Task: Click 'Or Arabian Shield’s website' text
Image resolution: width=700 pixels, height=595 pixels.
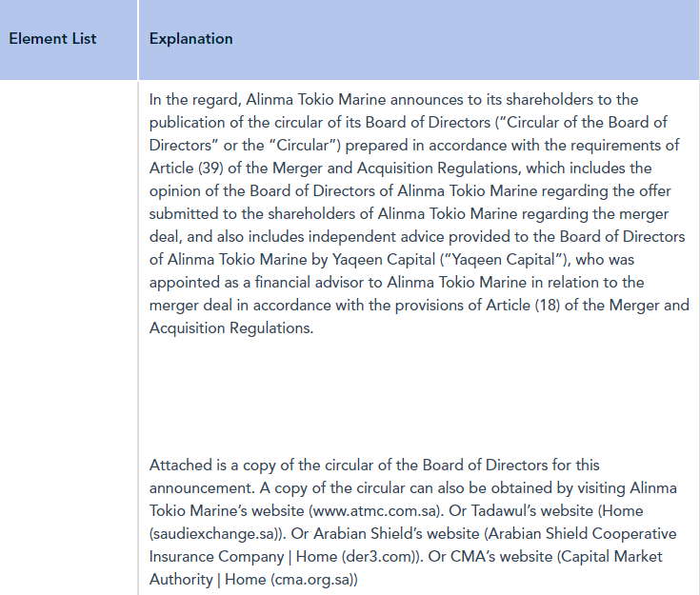Action: click(x=386, y=534)
